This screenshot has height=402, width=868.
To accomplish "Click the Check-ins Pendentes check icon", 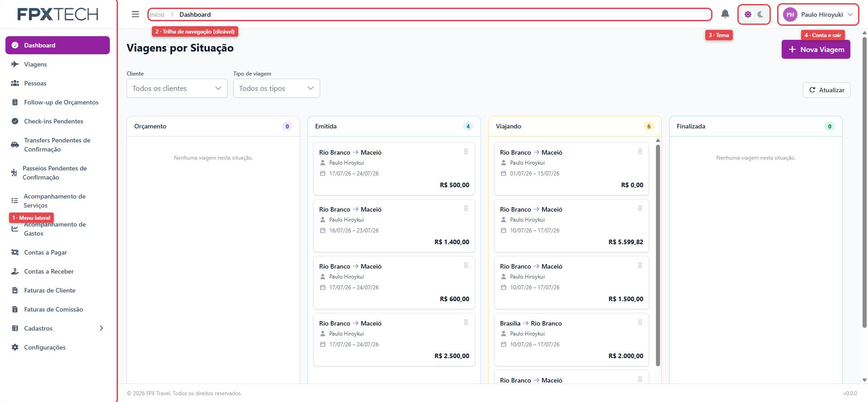I will coord(15,121).
